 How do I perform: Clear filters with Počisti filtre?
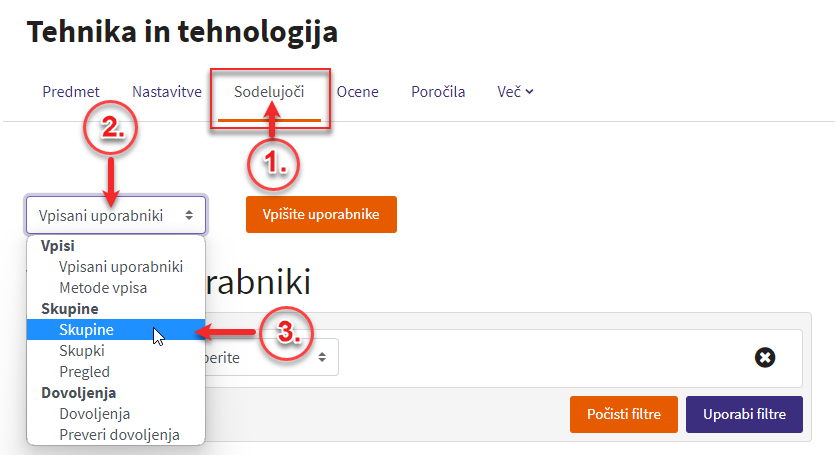pos(623,414)
